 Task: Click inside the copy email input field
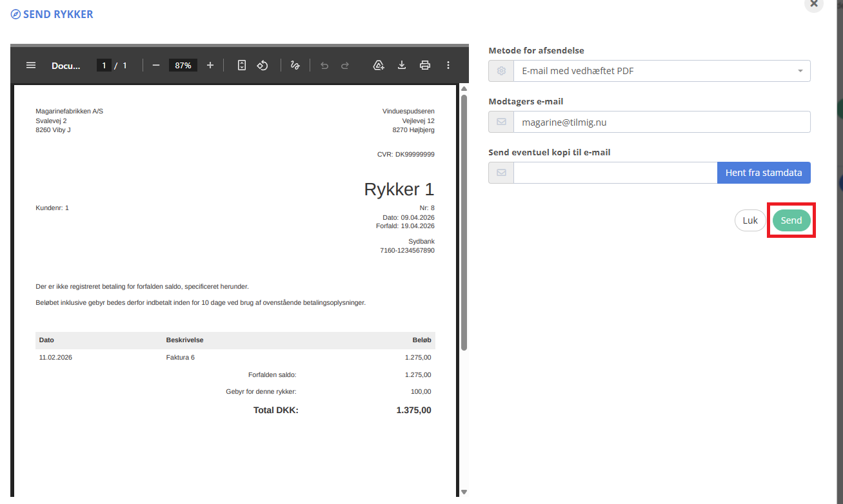click(613, 172)
